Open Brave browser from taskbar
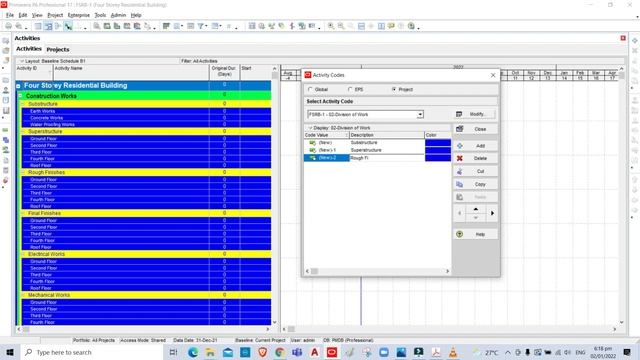Image resolution: width=640 pixels, height=360 pixels. coord(262,352)
